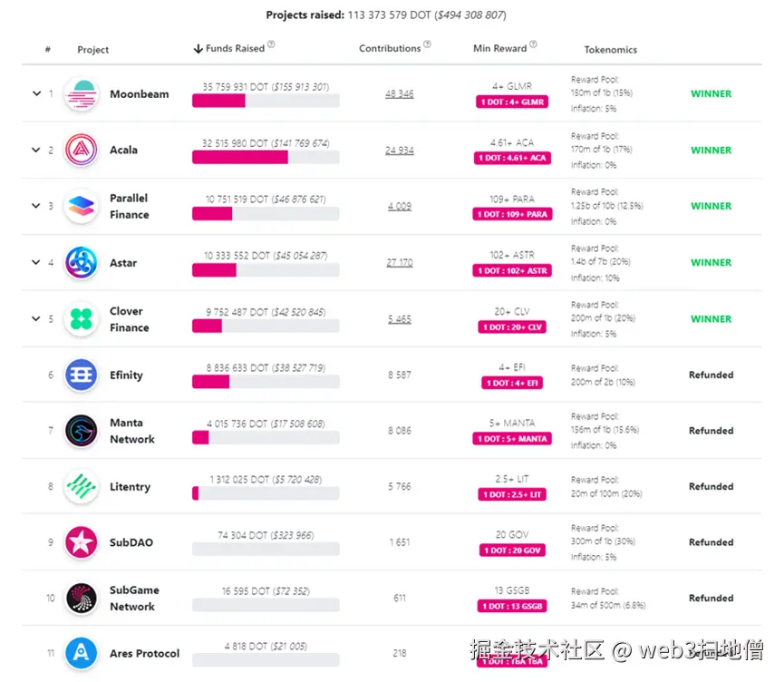The image size is (784, 682).
Task: Click the Efinity project logo icon
Action: 81,375
